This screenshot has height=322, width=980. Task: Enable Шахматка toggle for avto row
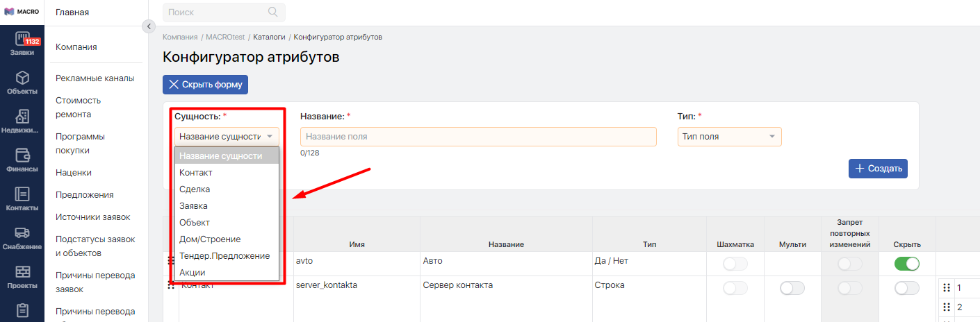pyautogui.click(x=735, y=264)
